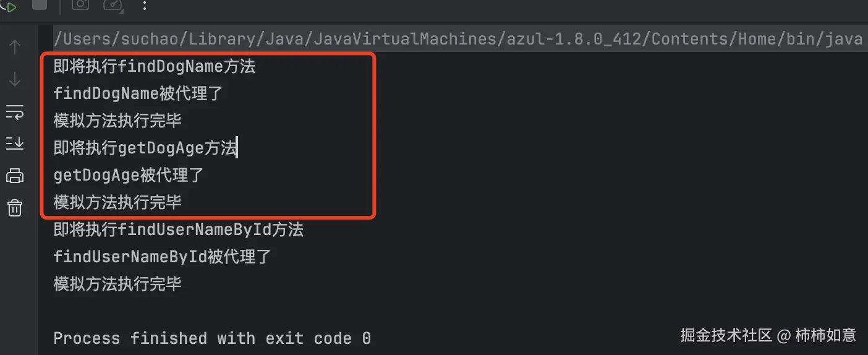Clear console with the trash icon
Image resolution: width=868 pixels, height=355 pixels.
click(15, 208)
